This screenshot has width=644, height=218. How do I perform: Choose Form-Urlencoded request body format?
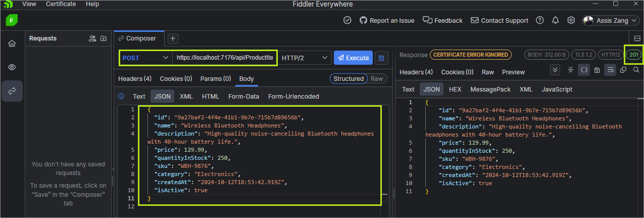293,96
